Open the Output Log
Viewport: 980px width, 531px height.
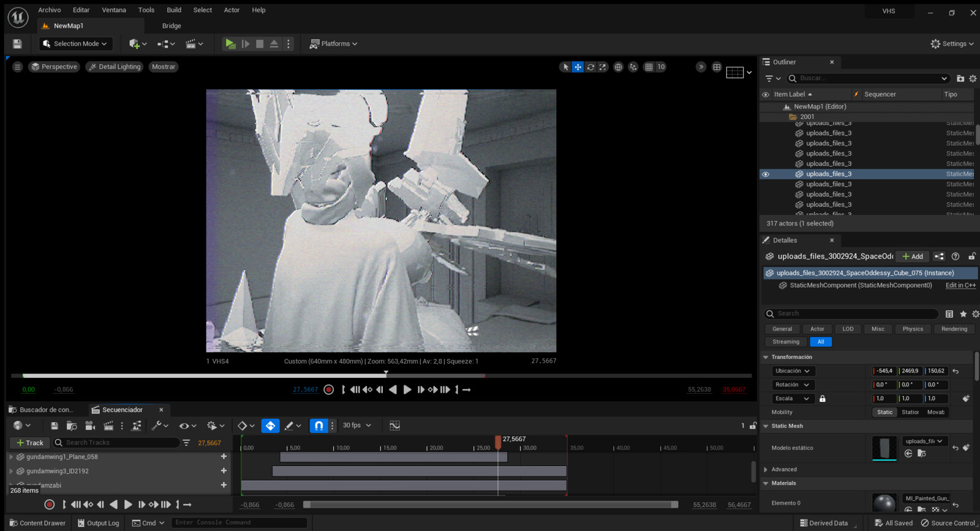coord(98,523)
